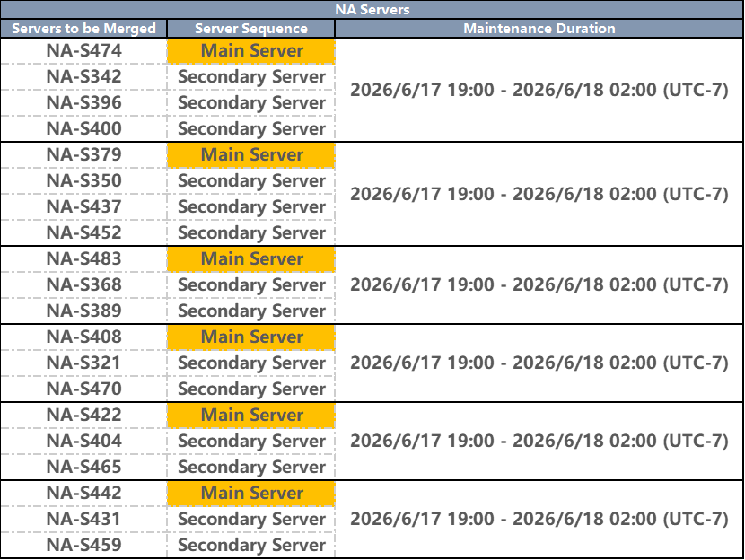Click the NA-S342 server cell
This screenshot has width=745, height=560.
click(83, 77)
